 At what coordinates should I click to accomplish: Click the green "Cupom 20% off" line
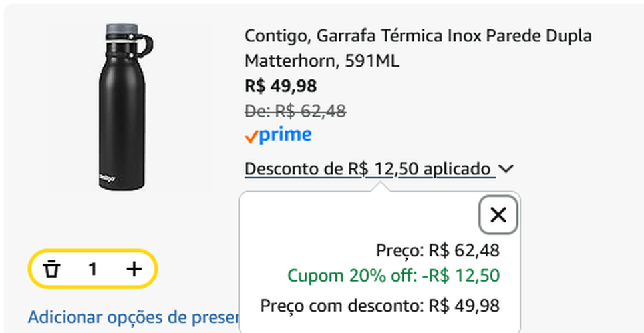(393, 276)
